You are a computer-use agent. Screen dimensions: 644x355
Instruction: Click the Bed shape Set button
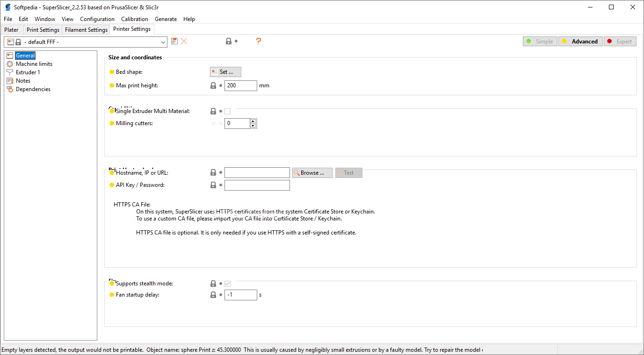225,72
